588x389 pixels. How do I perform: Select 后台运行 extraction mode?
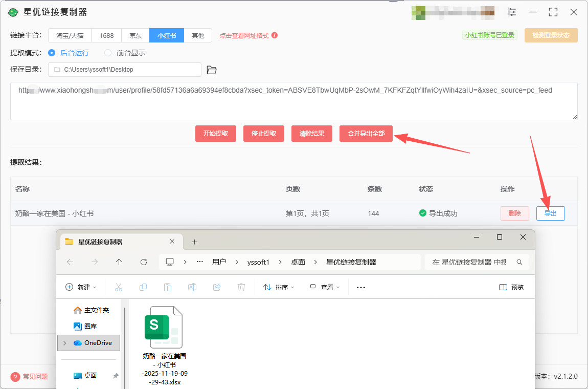(69, 53)
